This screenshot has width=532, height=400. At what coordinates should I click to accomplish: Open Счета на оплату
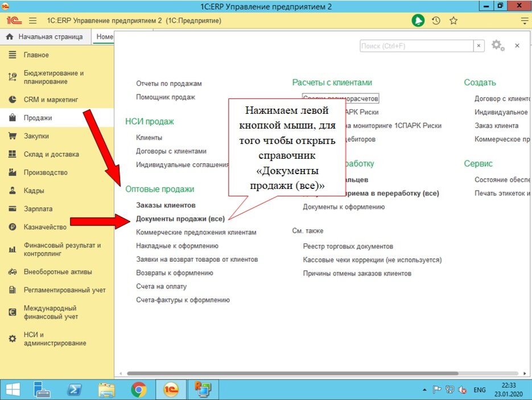coord(161,287)
